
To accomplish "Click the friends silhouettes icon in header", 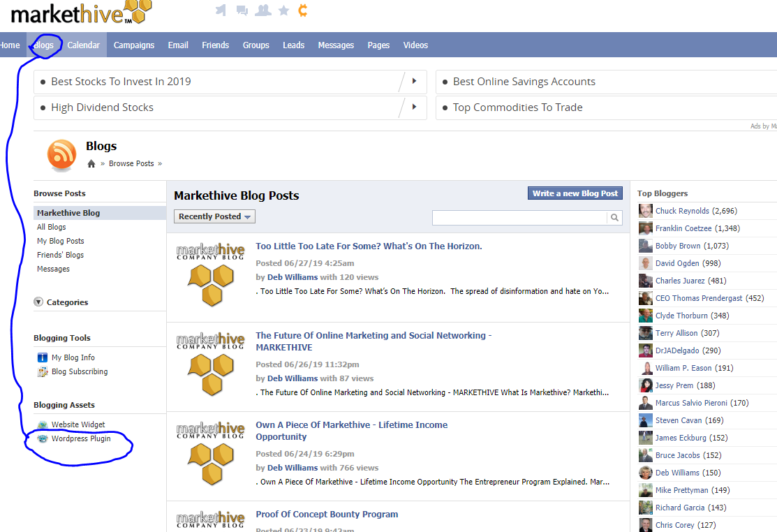I will click(263, 10).
